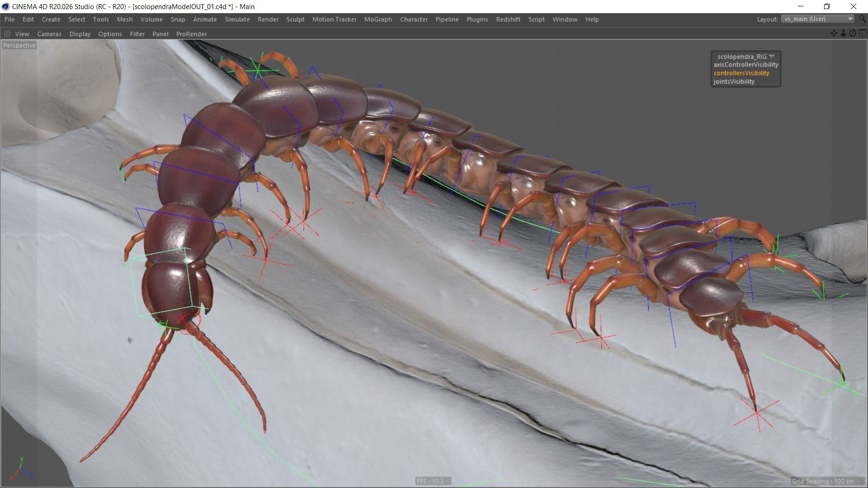Open the MoGraph menu

tap(378, 19)
